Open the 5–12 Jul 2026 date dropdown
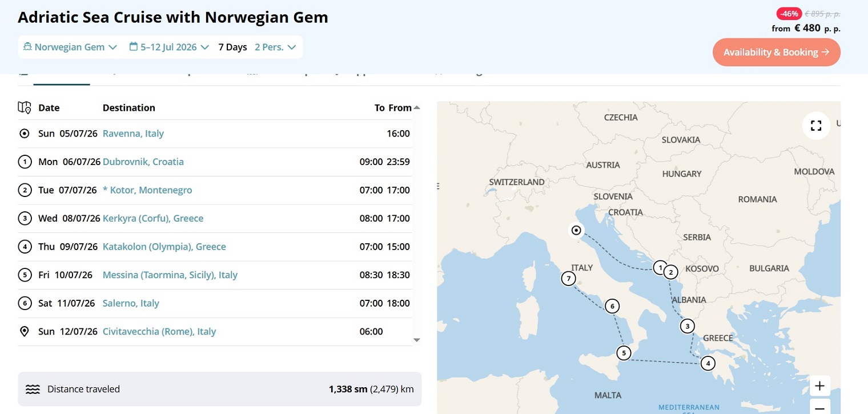 [169, 47]
